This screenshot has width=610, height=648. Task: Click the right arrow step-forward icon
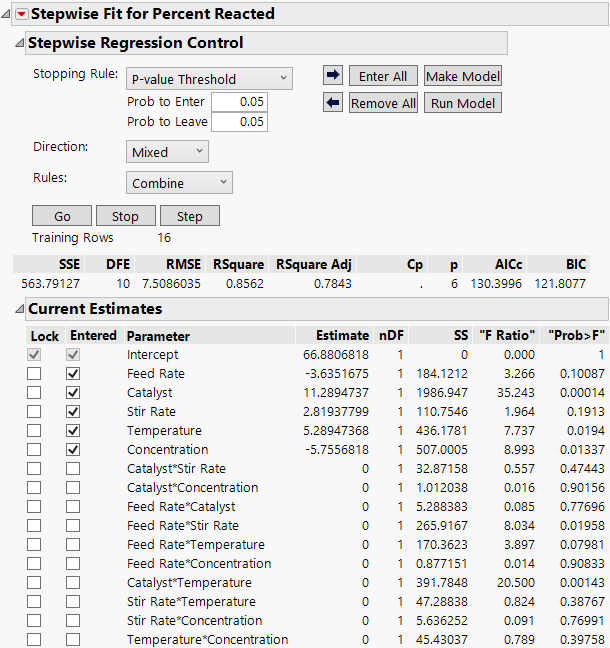point(333,76)
